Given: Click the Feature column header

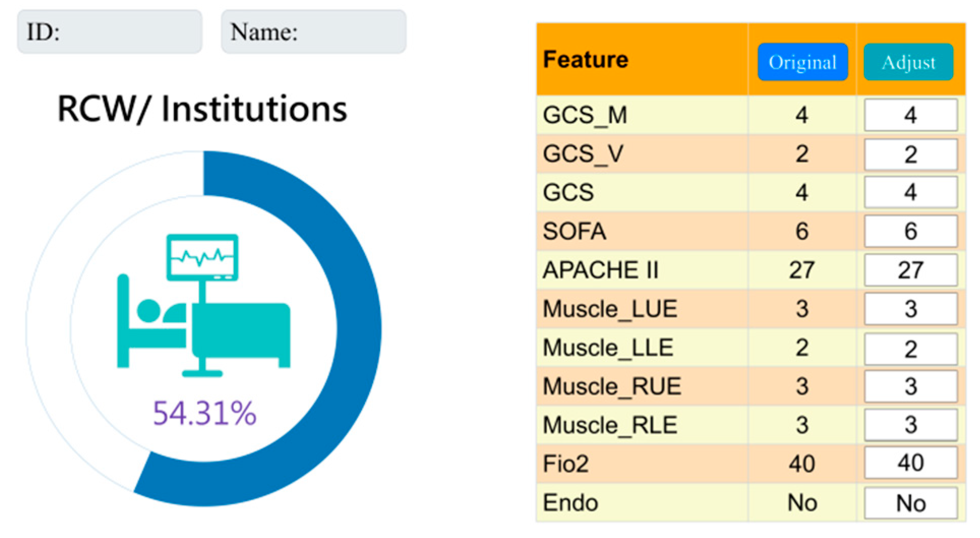Looking at the screenshot, I should 586,59.
